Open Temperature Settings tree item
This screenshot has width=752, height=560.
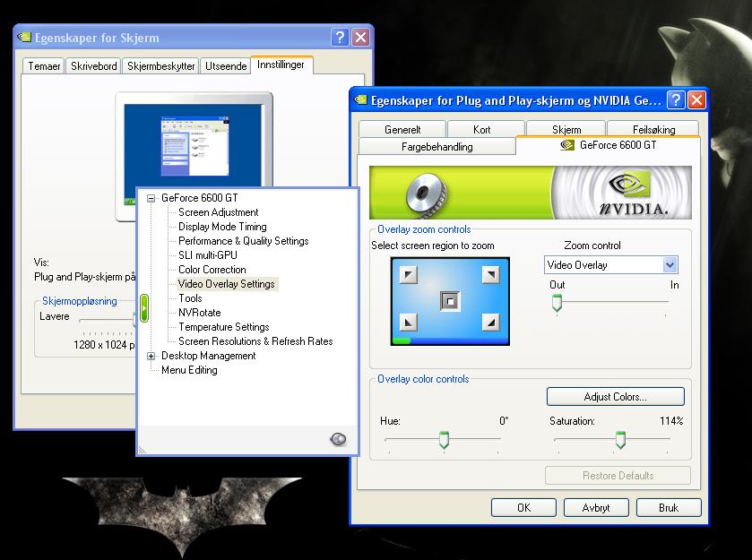point(224,327)
